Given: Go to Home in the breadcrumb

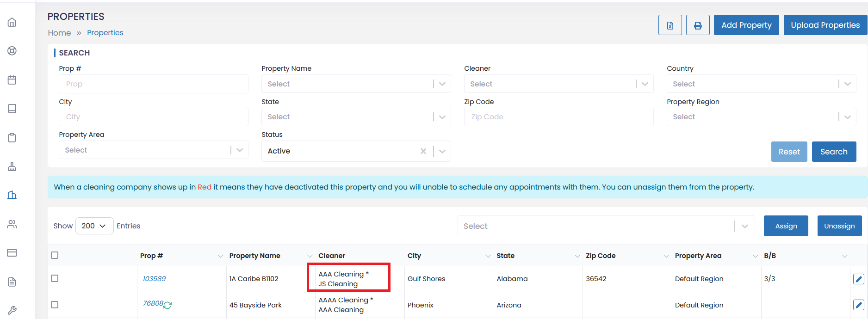Looking at the screenshot, I should [59, 33].
